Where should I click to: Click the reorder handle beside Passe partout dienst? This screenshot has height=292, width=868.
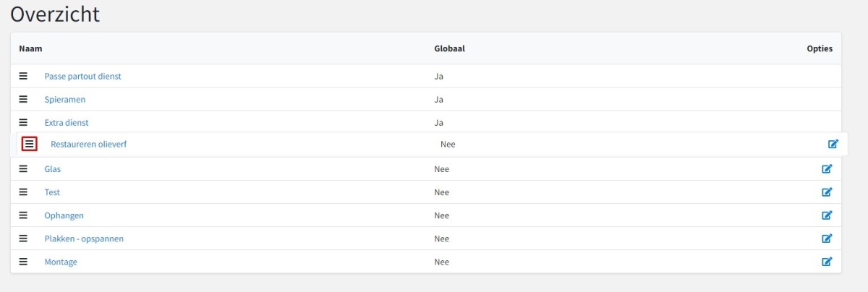tap(23, 76)
